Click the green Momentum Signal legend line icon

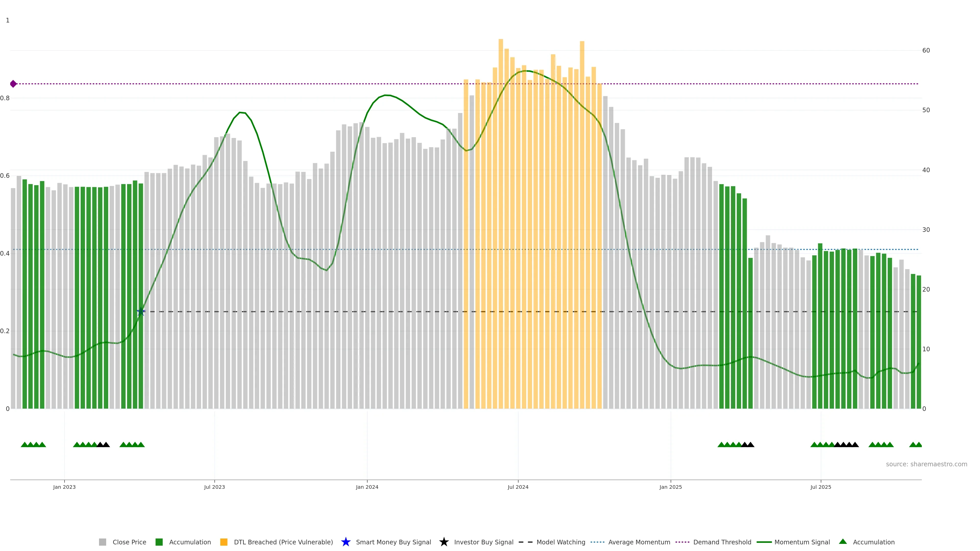pos(764,542)
